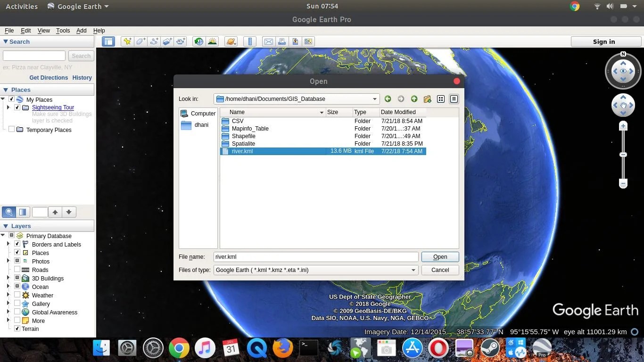Open the Add Polygon tool
644x362 pixels.
[x=140, y=41]
